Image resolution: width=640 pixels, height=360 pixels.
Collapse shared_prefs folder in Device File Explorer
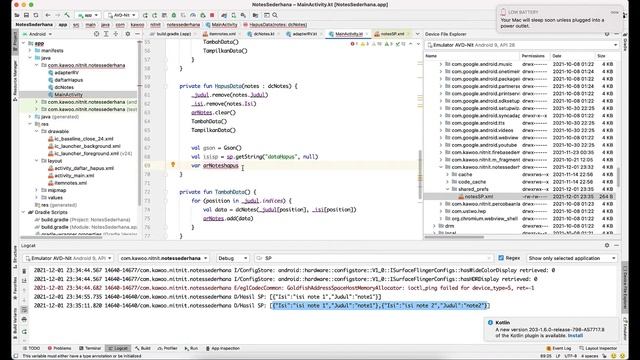(x=447, y=189)
